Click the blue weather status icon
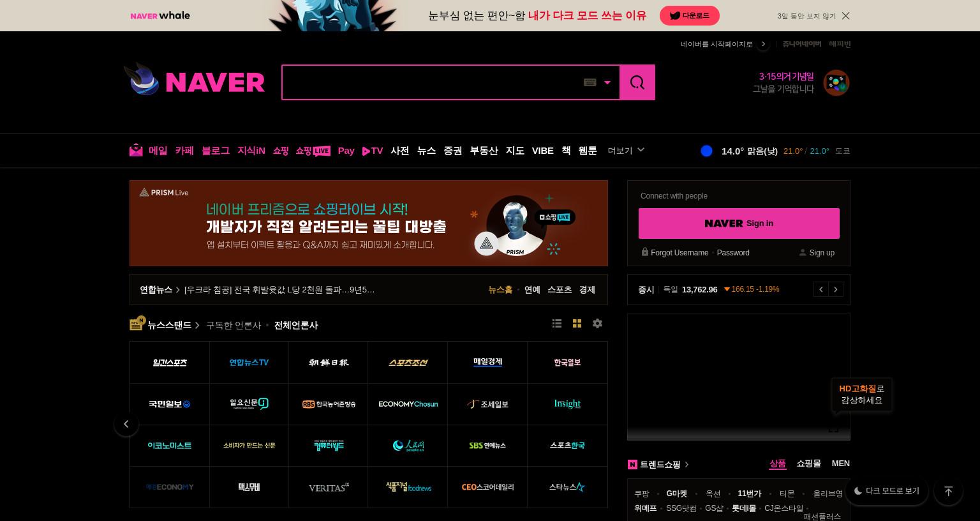The height and width of the screenshot is (521, 980). click(706, 151)
